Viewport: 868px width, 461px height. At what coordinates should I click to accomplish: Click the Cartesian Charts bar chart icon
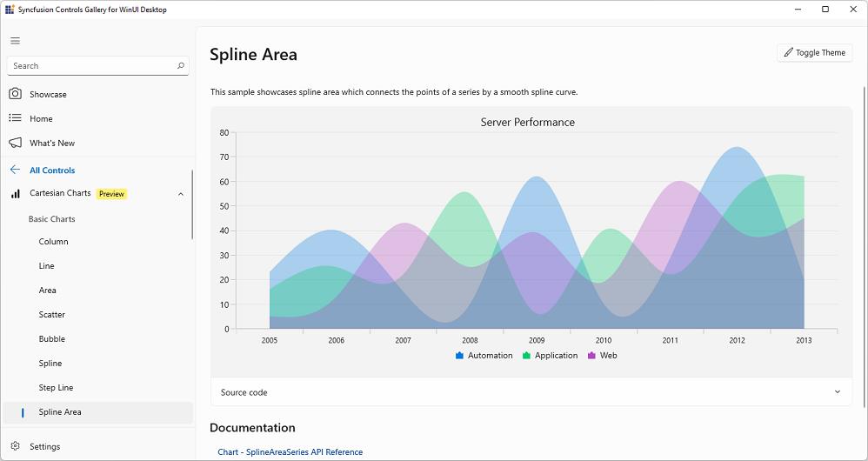coord(15,194)
